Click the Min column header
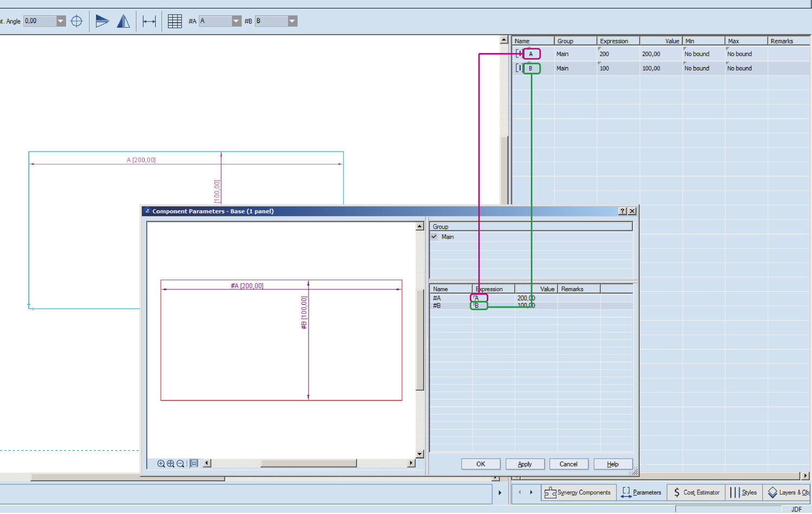 tap(704, 41)
